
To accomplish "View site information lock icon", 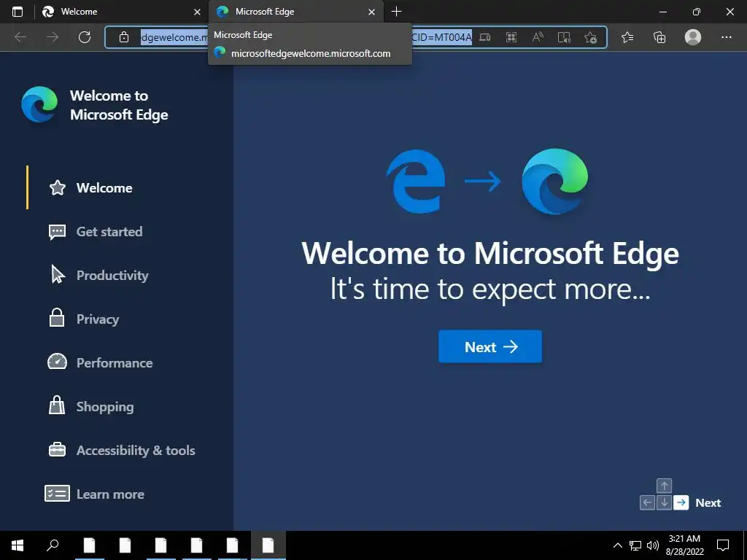I will 124,37.
